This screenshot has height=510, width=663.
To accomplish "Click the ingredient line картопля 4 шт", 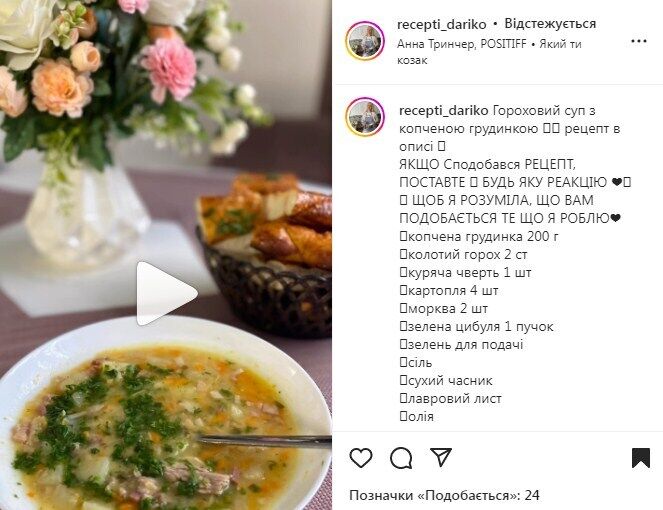I will tap(449, 291).
